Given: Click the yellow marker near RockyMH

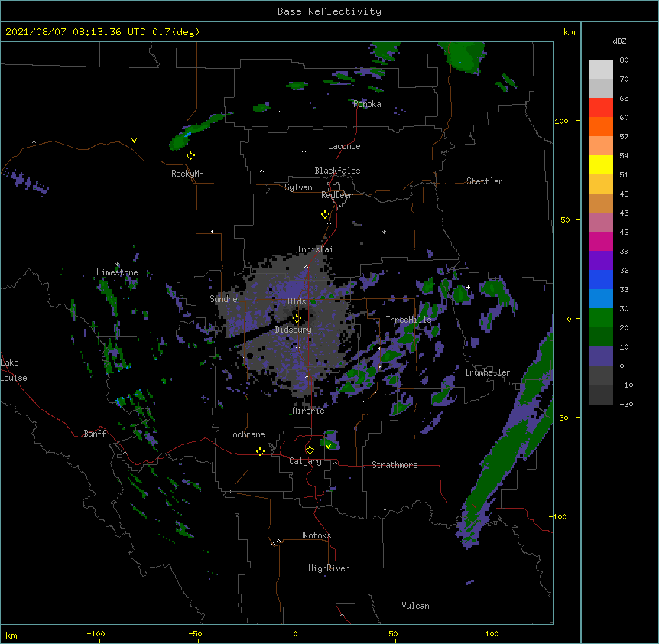Looking at the screenshot, I should point(191,156).
